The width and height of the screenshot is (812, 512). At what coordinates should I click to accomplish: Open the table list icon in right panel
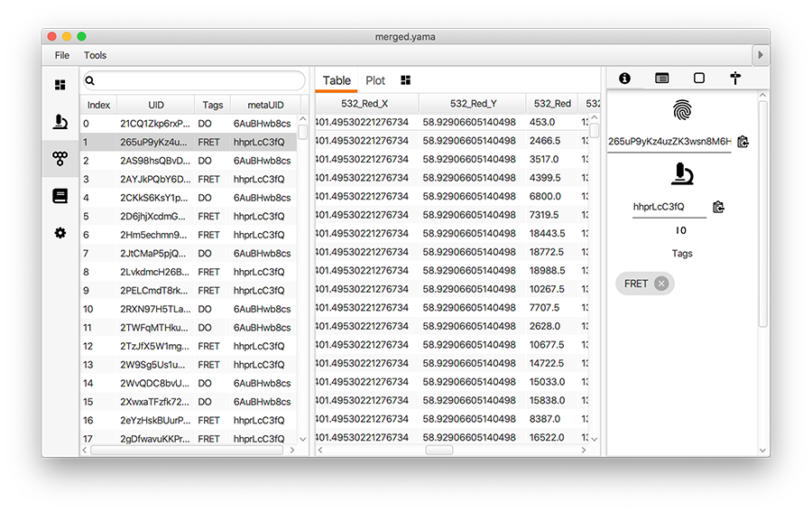(x=662, y=79)
